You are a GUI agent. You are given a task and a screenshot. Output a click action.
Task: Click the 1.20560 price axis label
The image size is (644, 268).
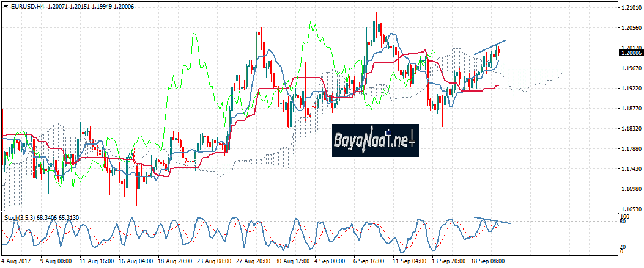[631, 28]
